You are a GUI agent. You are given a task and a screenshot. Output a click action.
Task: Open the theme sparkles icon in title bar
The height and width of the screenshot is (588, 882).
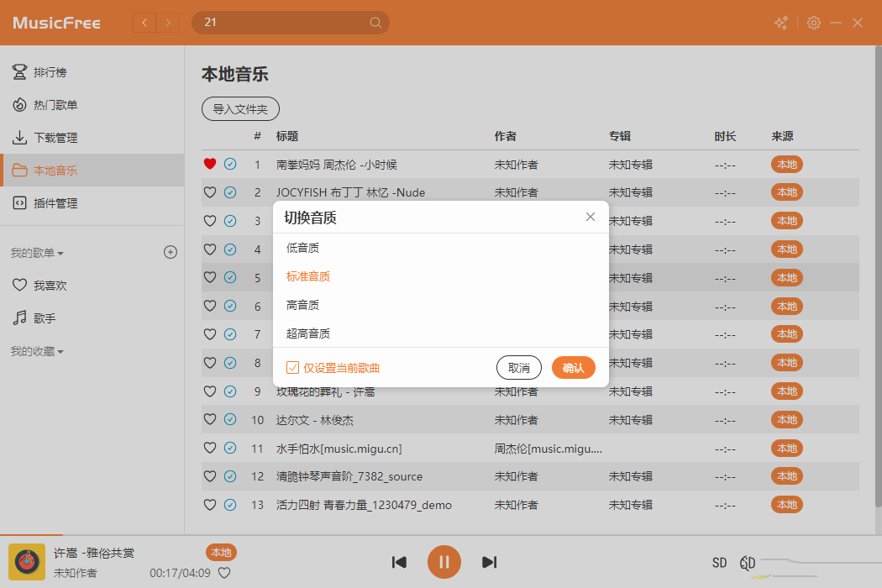point(780,23)
